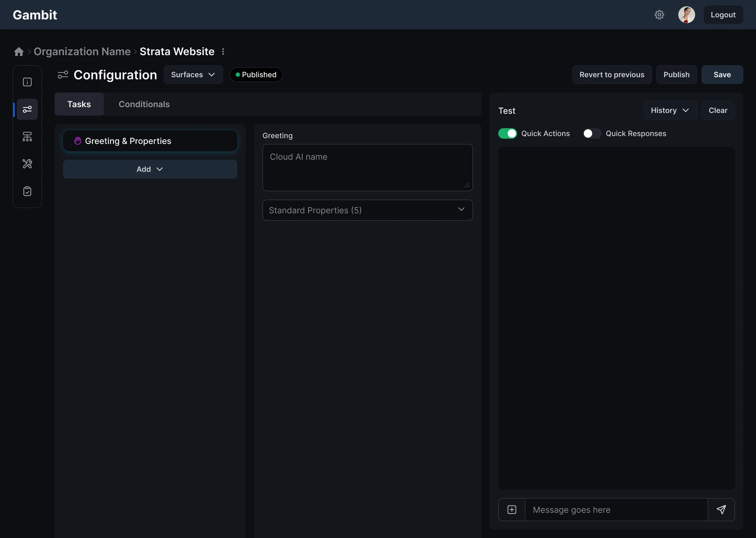The height and width of the screenshot is (538, 756).
Task: Open the tools sidebar icon
Action: tap(27, 164)
